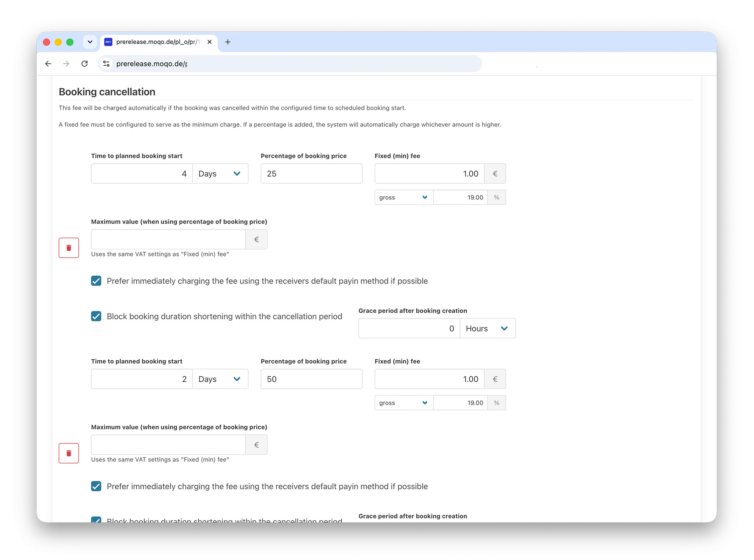The image size is (754, 560).
Task: Click the Booking cancellation heading
Action: point(107,92)
